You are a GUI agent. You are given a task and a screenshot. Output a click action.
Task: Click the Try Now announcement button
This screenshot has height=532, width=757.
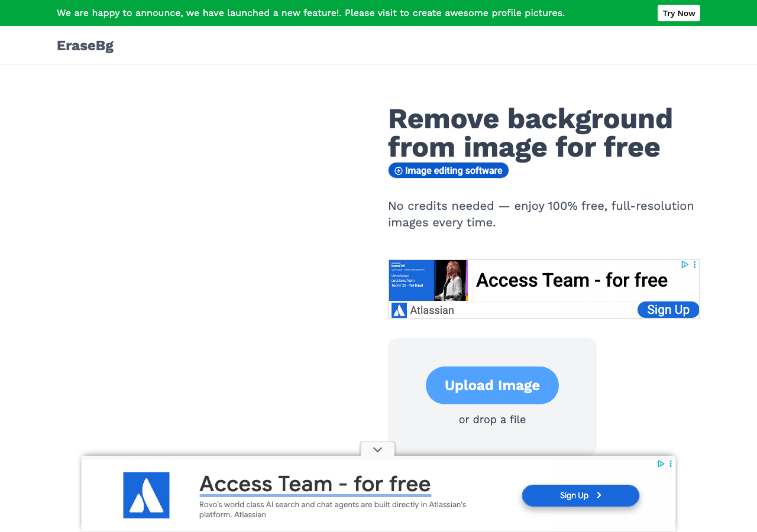tap(678, 13)
